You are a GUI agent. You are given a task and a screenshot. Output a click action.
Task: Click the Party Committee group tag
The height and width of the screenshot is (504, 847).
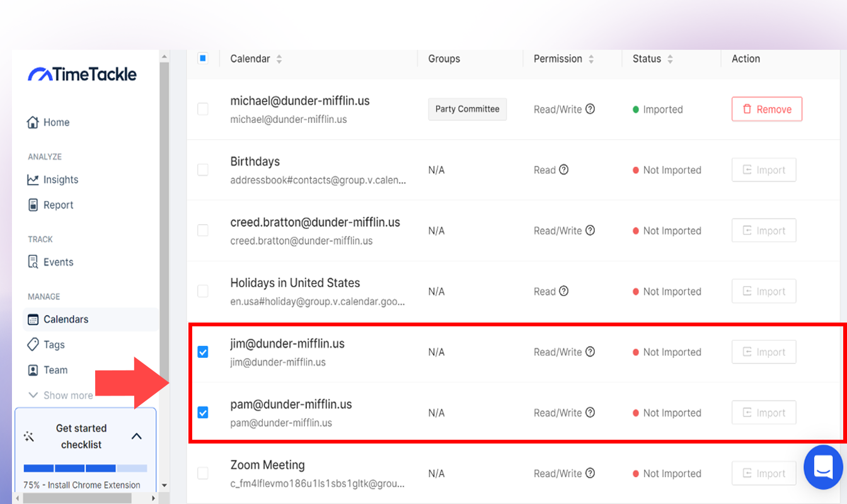pyautogui.click(x=467, y=109)
